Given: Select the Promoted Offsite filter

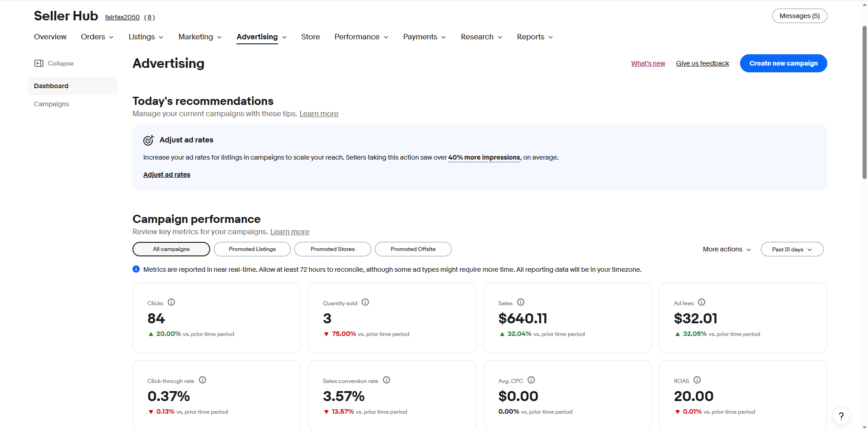Looking at the screenshot, I should click(413, 249).
